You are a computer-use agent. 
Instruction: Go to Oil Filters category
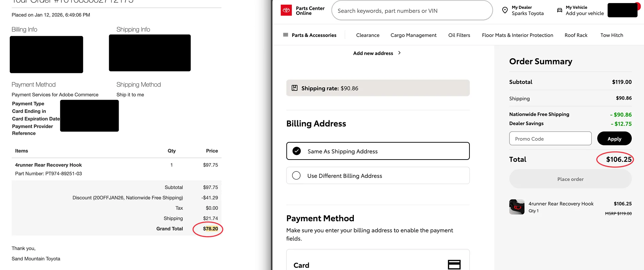(459, 35)
